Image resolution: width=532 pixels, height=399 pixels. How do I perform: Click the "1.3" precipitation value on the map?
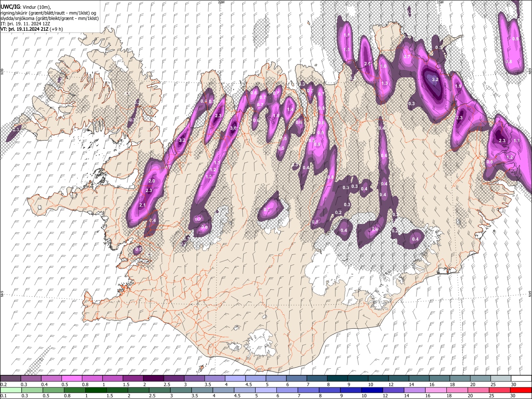pos(384,83)
